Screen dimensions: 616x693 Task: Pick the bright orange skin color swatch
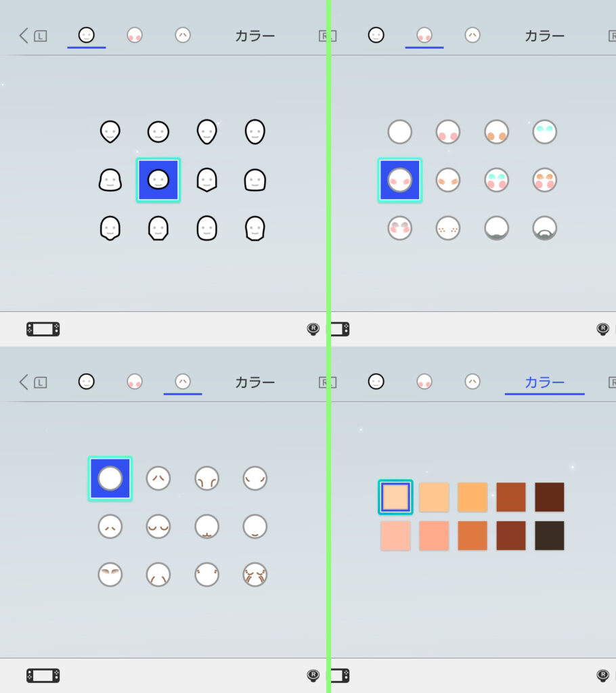(472, 497)
